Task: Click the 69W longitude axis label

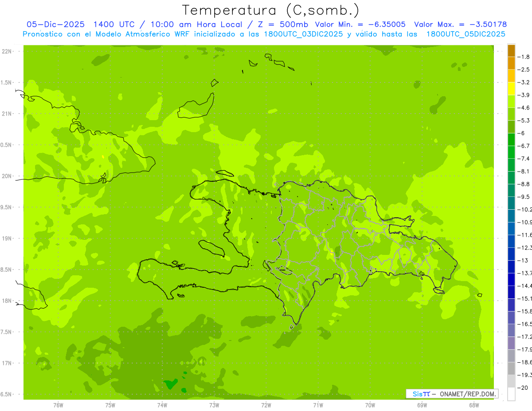Action: (422, 405)
